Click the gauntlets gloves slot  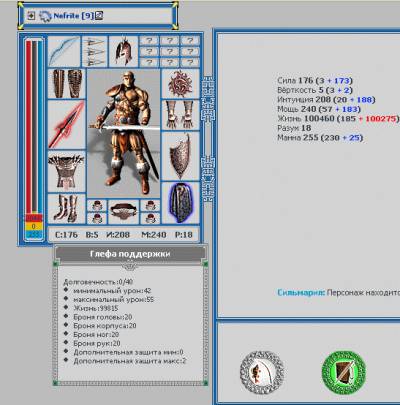180,115
